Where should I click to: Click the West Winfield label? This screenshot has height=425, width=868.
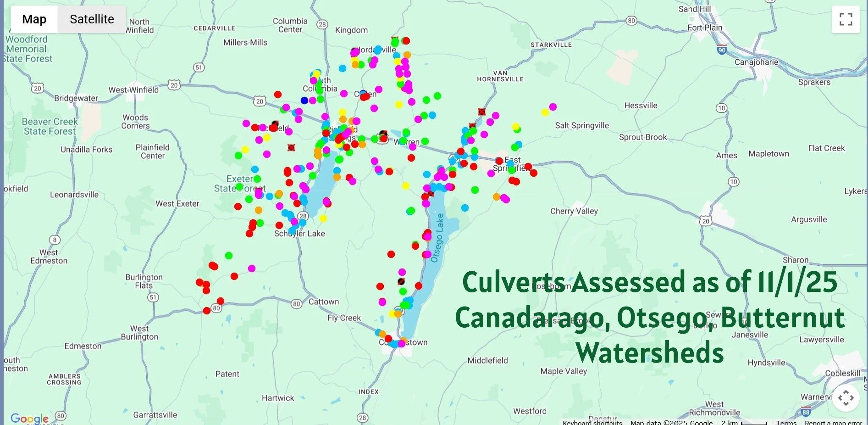tap(133, 90)
